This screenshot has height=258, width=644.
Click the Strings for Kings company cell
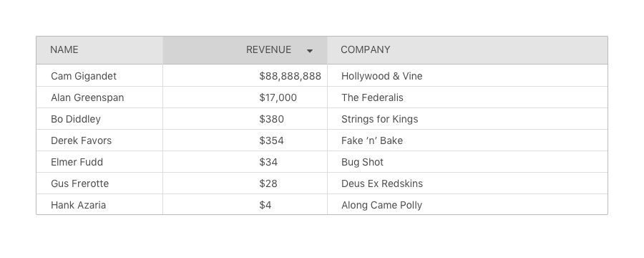point(467,119)
